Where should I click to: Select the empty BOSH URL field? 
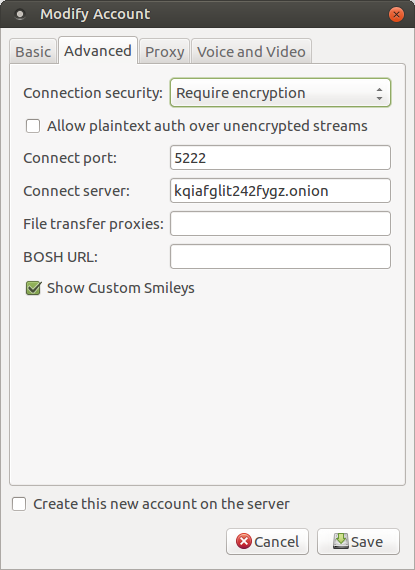(280, 257)
